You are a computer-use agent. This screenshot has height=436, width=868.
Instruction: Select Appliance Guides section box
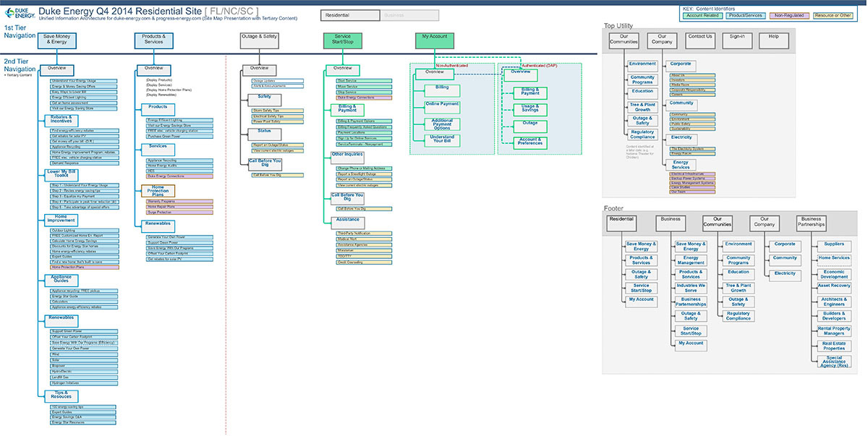tap(61, 281)
